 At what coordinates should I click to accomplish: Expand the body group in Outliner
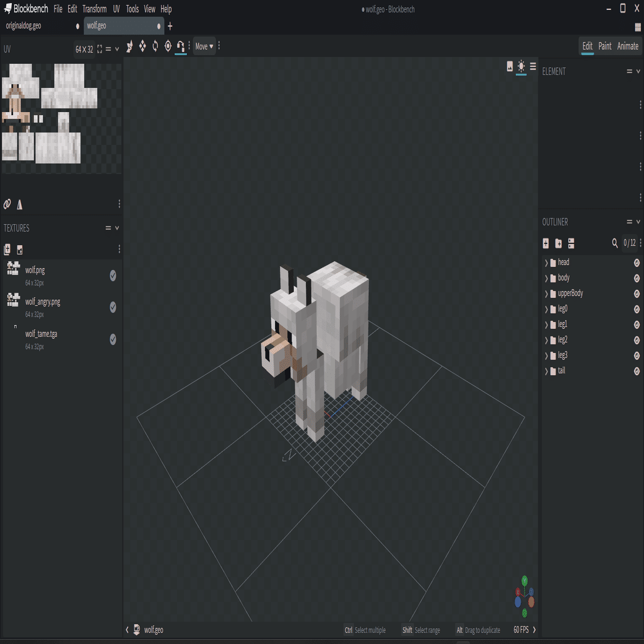(x=546, y=279)
